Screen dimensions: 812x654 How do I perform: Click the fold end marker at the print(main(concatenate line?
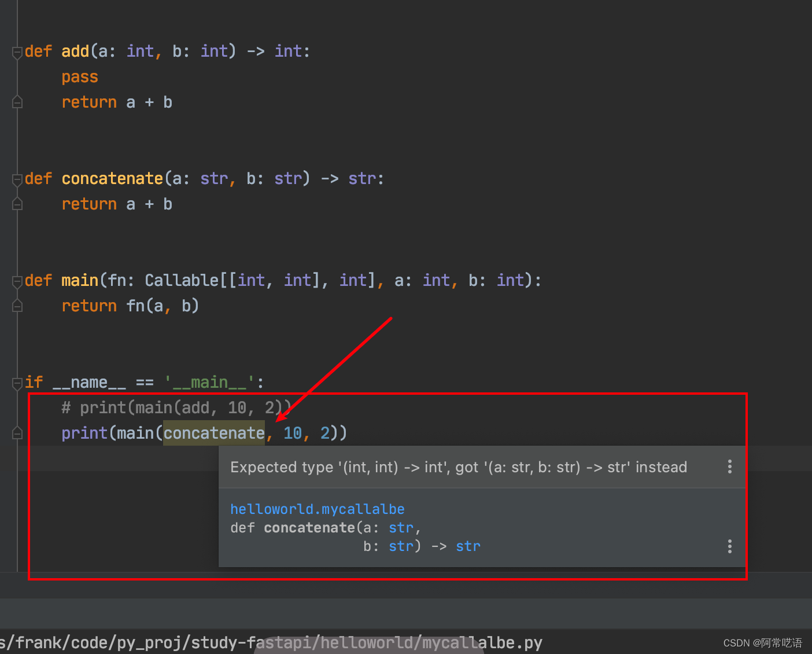pos(17,433)
